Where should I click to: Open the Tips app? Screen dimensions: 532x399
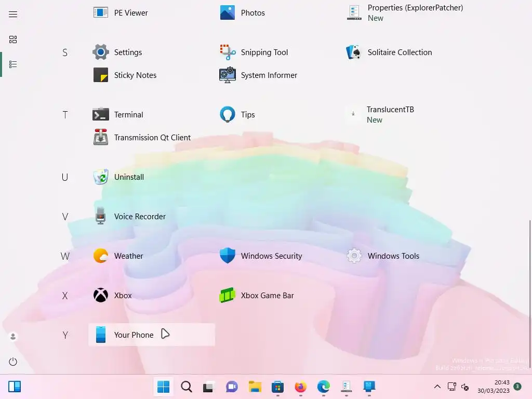(x=278, y=115)
